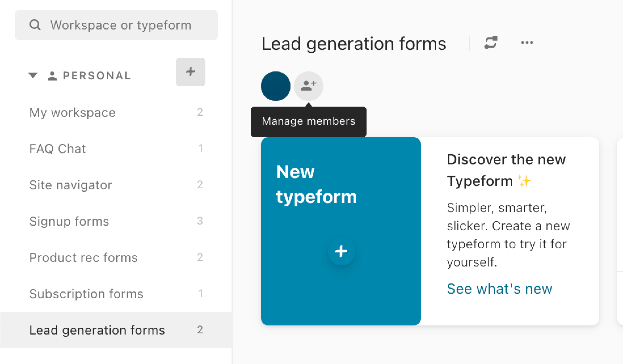623x364 pixels.
Task: Select Subscription forms workspace
Action: 116,294
